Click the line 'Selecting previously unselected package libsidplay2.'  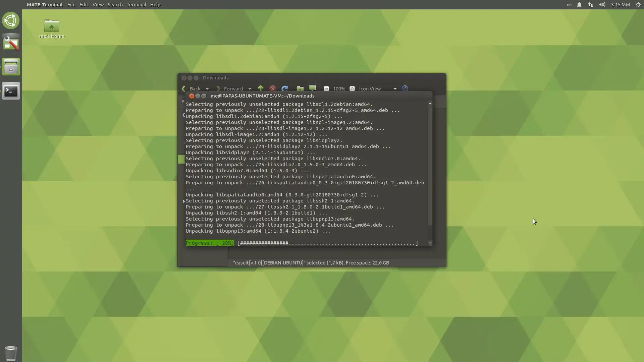pyautogui.click(x=264, y=140)
